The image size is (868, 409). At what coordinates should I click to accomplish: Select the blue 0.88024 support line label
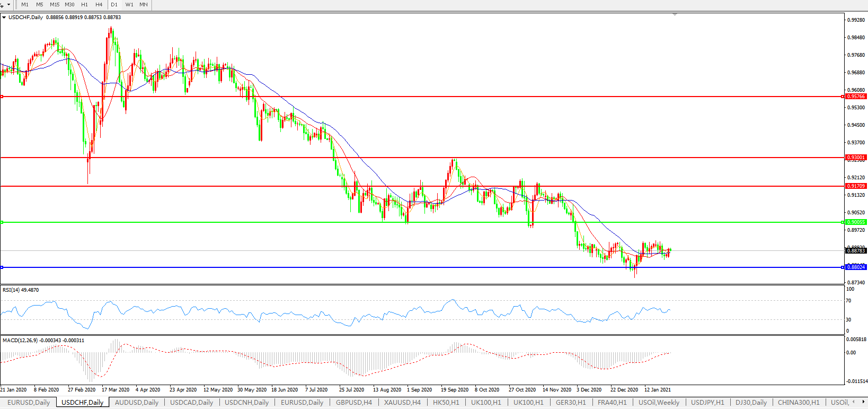pyautogui.click(x=856, y=267)
